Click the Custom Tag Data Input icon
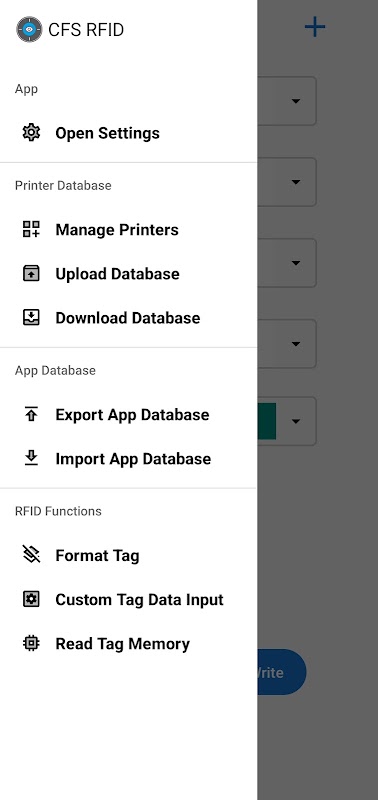This screenshot has width=378, height=800. tap(31, 599)
